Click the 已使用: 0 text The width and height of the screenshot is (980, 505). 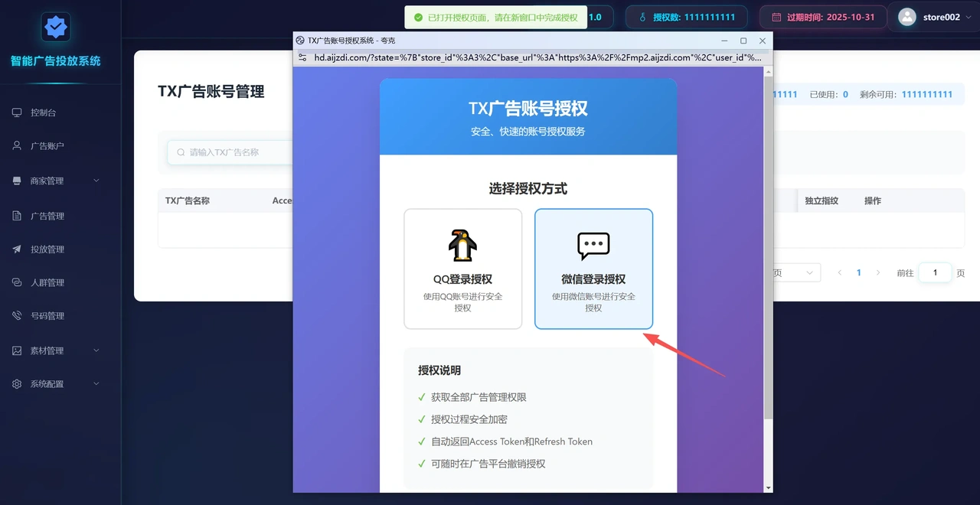tap(829, 94)
